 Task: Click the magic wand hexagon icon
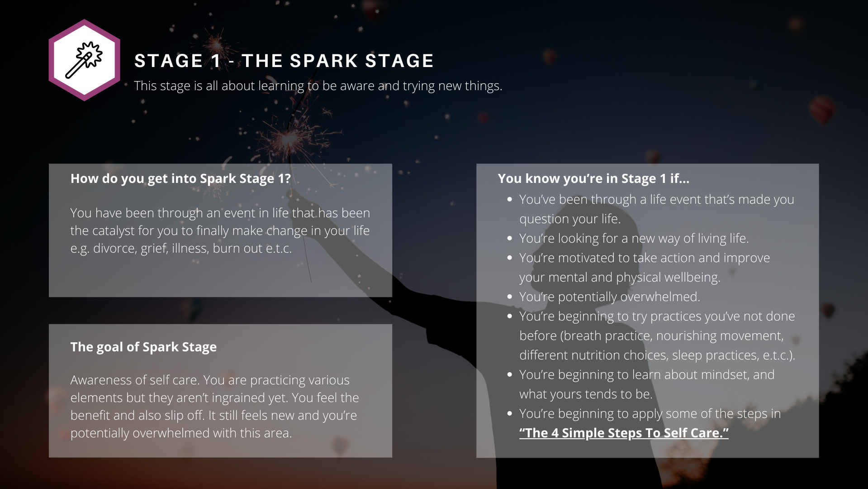pos(85,60)
